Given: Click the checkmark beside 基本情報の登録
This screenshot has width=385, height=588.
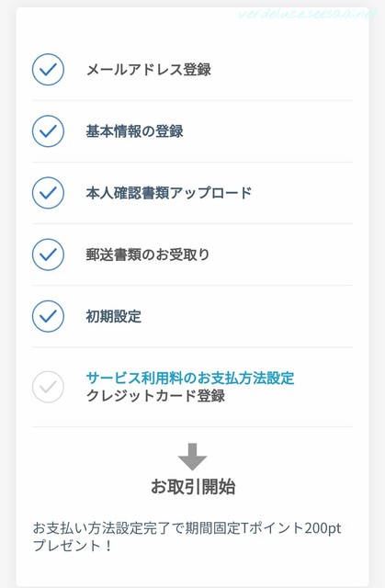Looking at the screenshot, I should [48, 130].
